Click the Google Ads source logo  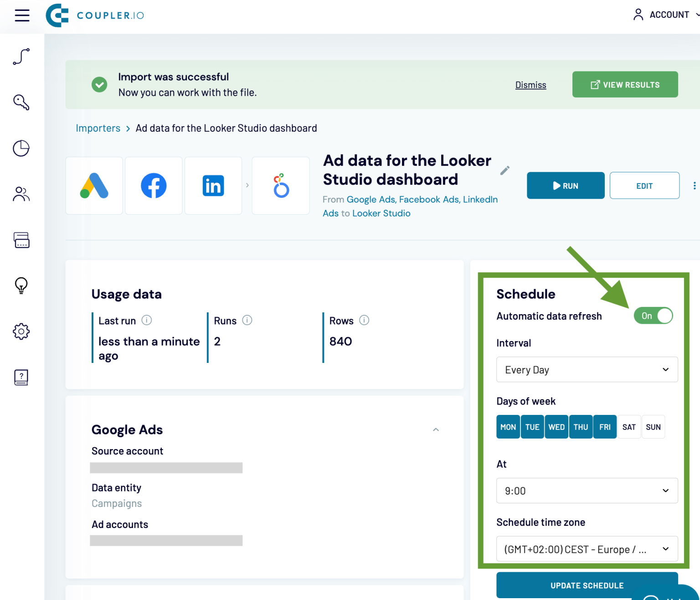click(x=94, y=186)
